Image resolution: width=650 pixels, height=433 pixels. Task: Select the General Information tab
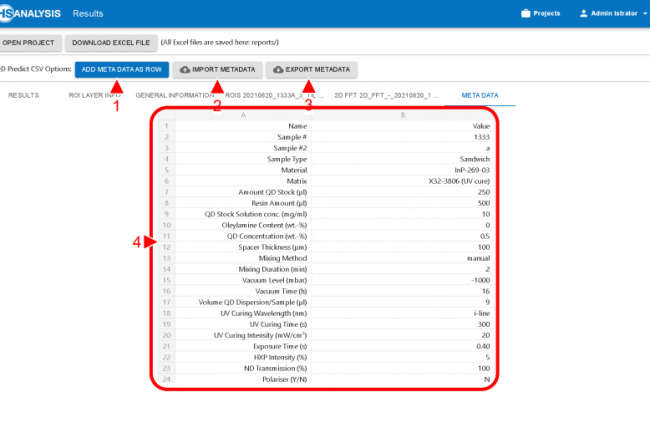pyautogui.click(x=176, y=95)
